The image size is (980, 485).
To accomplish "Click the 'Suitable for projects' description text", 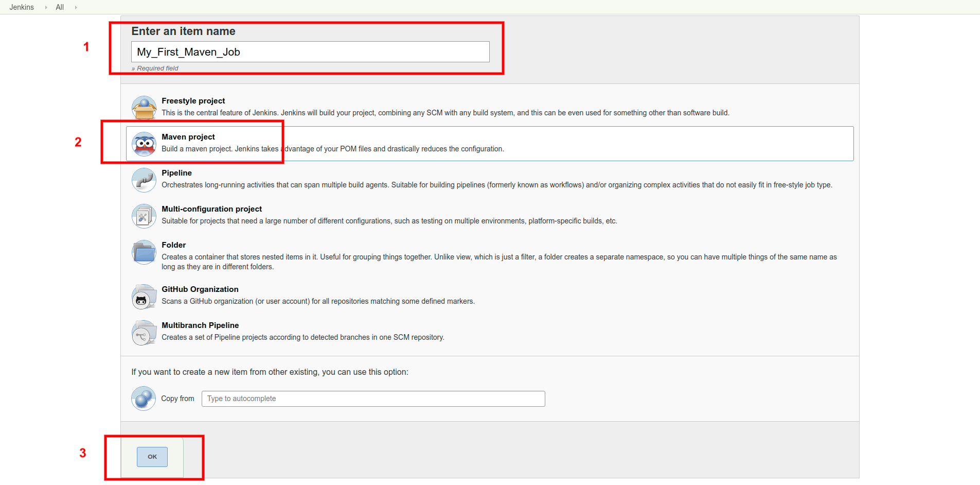I will coord(389,221).
